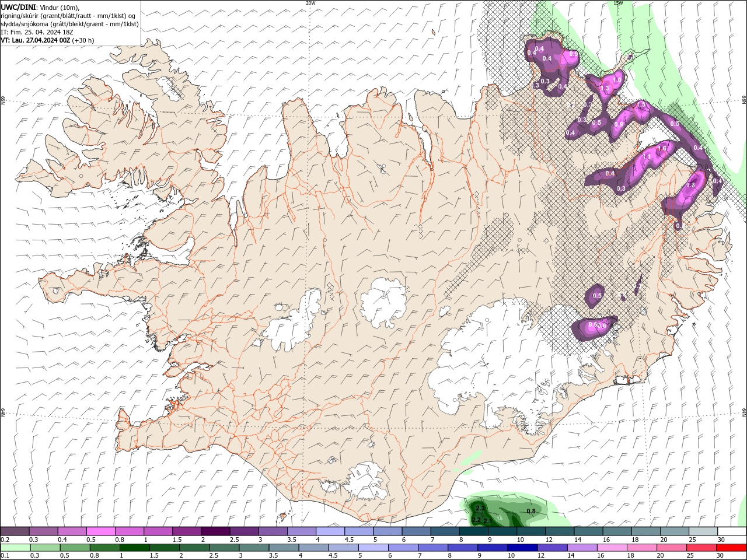The width and height of the screenshot is (747, 560).
Task: Click the 1.5 snowfall value on the map
Action: coord(641,104)
